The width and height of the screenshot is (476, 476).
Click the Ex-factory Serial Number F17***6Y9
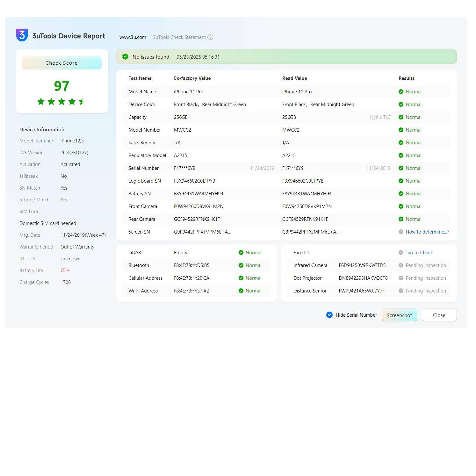click(x=184, y=168)
